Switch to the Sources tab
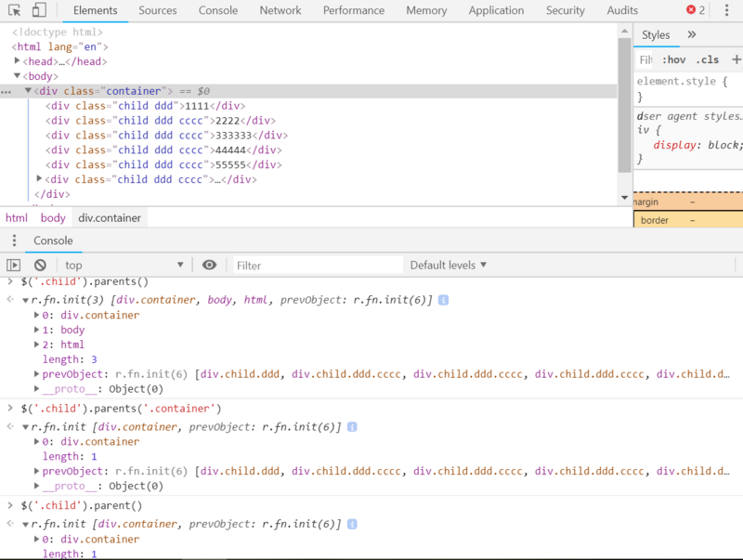Screen dimensions: 743x560 (157, 10)
